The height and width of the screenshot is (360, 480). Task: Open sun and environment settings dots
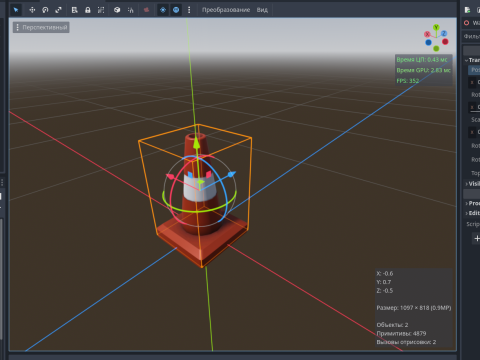[x=189, y=10]
